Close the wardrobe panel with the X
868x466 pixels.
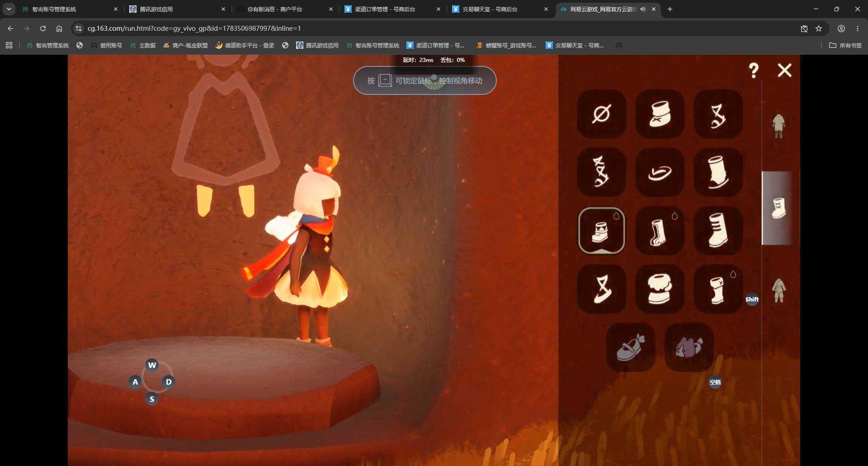784,70
